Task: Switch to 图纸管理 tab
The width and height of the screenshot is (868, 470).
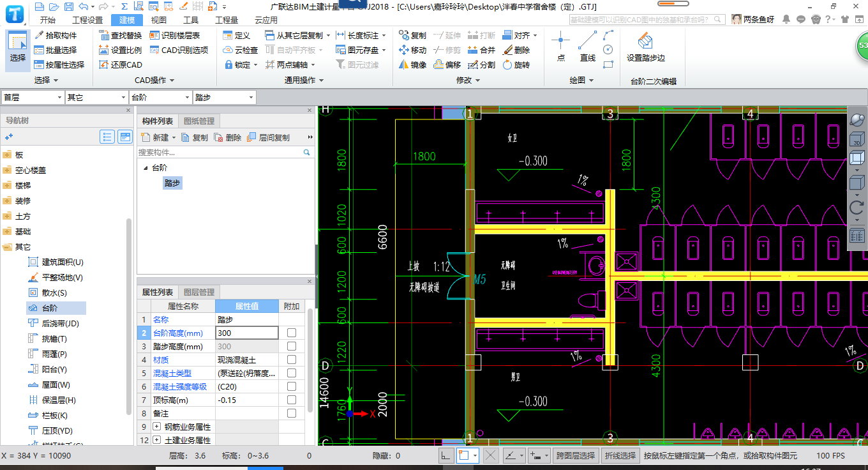Action: coord(199,121)
